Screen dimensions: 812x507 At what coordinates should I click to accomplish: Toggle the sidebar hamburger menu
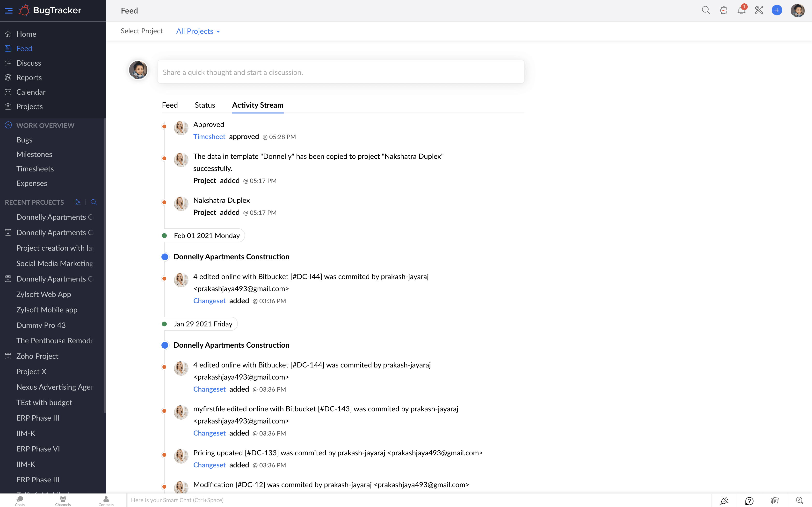click(9, 10)
